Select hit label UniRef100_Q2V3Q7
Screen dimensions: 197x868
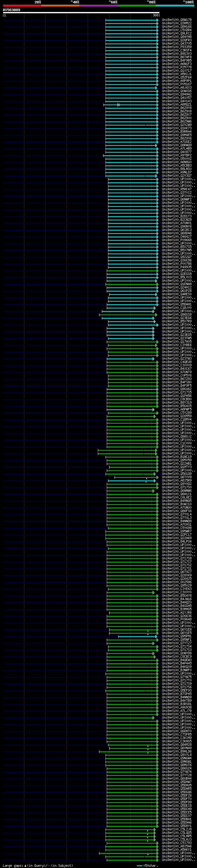point(177,176)
